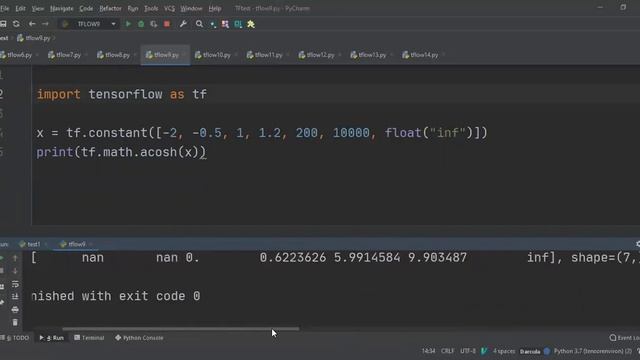Click the pink and blue plugin toolbar icon
The width and height of the screenshot is (640, 360).
225,24
